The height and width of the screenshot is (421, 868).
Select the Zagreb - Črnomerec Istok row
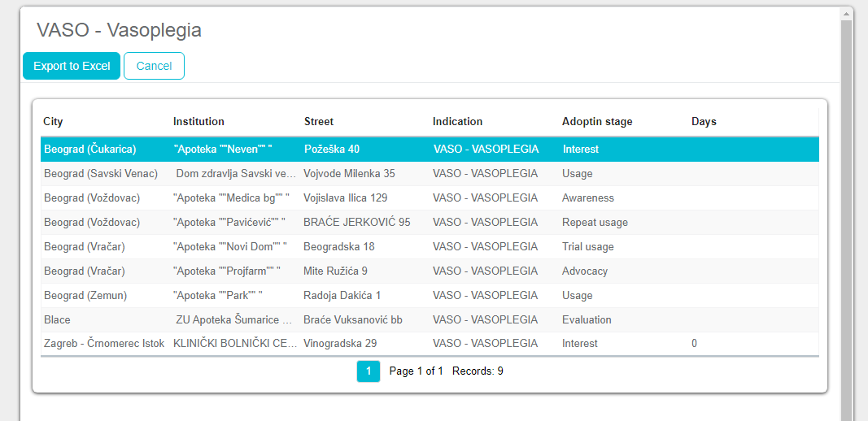click(x=104, y=344)
